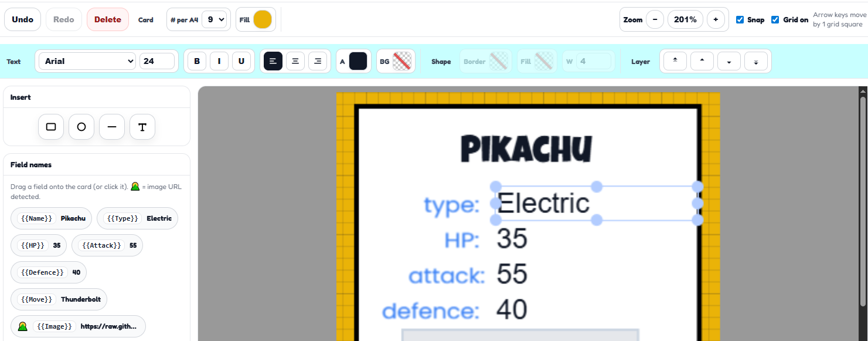Click the {{Attack}} field chip

pos(107,245)
